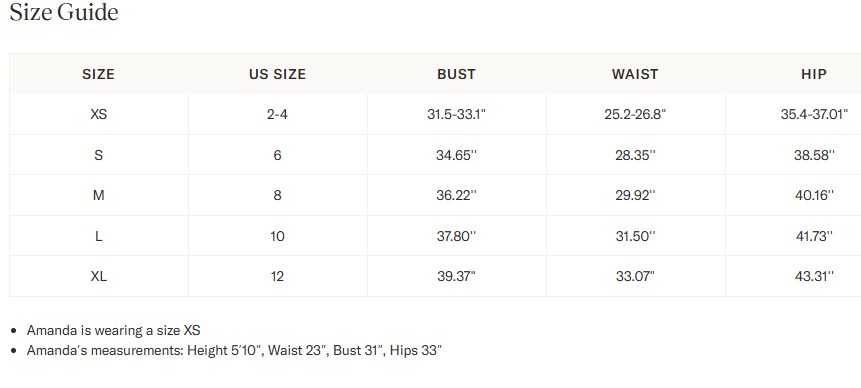Image resolution: width=861 pixels, height=388 pixels.
Task: Click the 31.5-33.1" bust cell
Action: [x=456, y=114]
